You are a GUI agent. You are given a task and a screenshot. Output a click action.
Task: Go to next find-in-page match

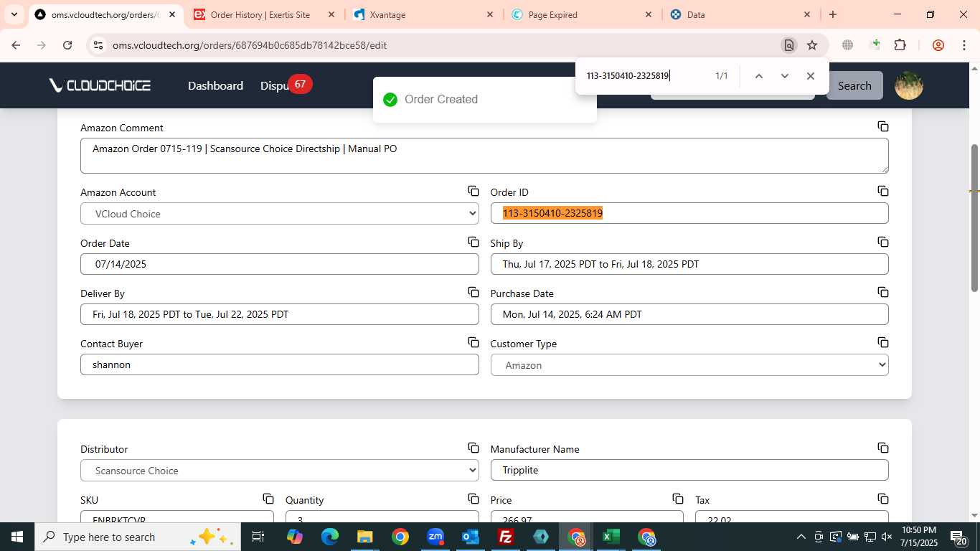coord(784,76)
